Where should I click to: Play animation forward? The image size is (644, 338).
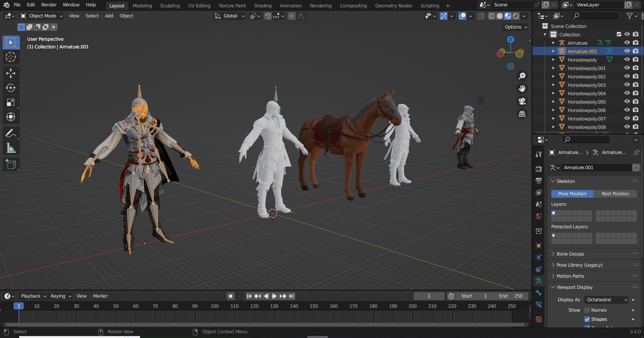(274, 296)
